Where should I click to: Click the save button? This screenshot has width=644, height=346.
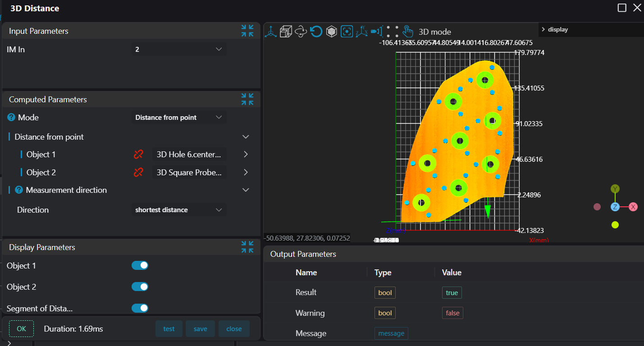pos(201,329)
